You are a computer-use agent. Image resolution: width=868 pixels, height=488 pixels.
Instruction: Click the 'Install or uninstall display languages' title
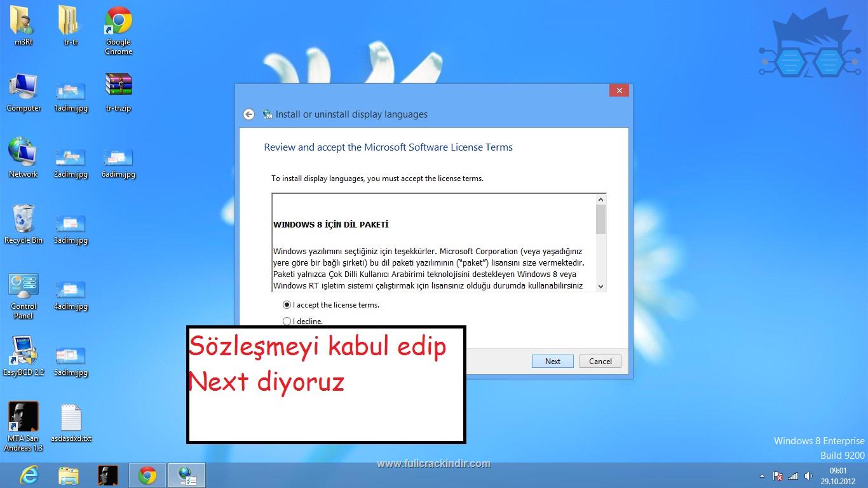click(351, 114)
